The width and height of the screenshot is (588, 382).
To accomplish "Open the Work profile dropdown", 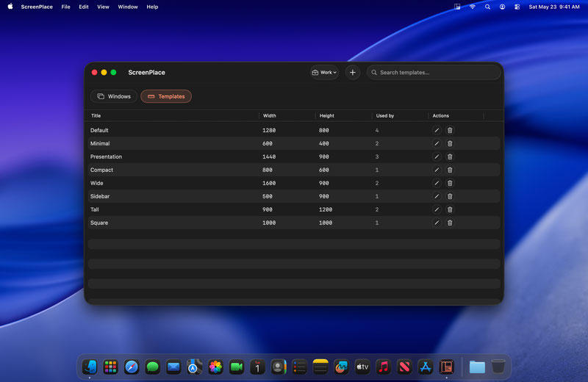I will (x=324, y=72).
